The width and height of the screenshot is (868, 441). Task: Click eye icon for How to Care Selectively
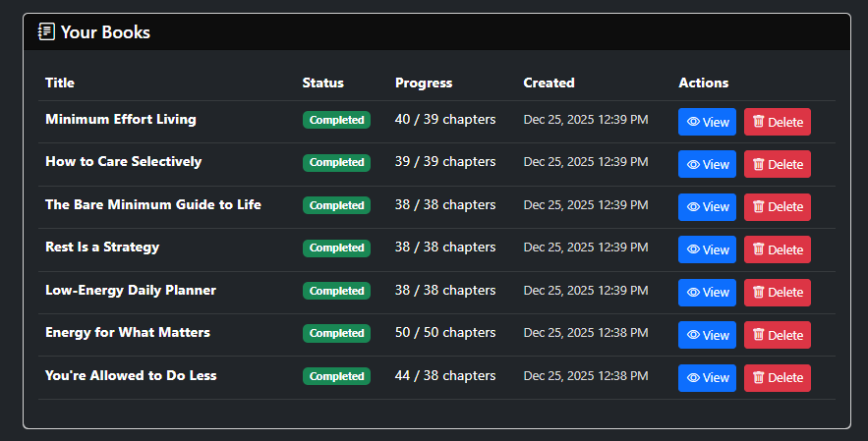693,165
